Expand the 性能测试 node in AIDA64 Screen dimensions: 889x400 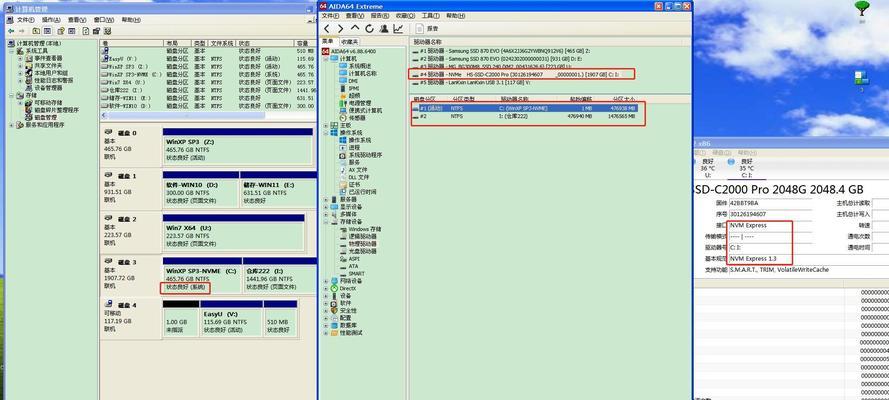325,333
